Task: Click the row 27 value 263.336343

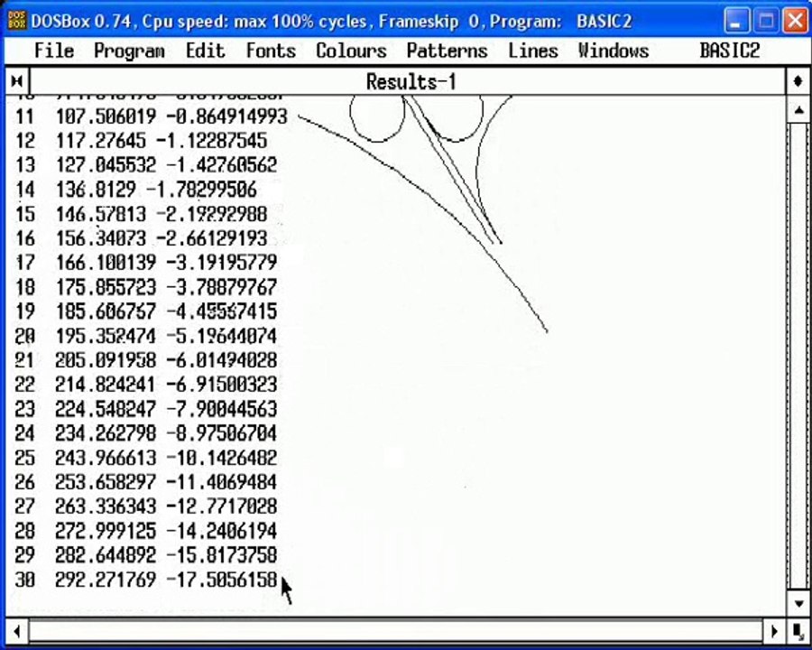Action: coord(106,506)
